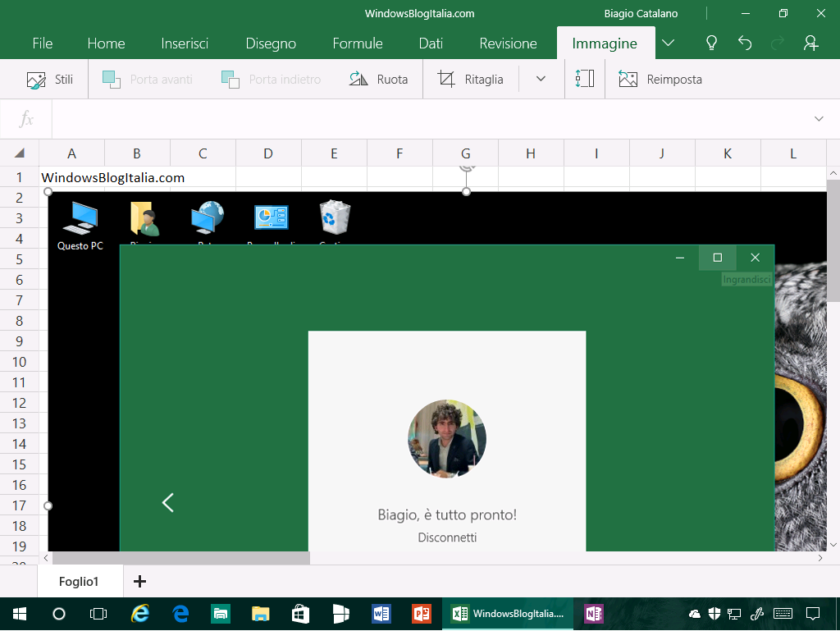The height and width of the screenshot is (631, 840).
Task: Open Microsoft Edge from the taskbar
Action: coord(180,614)
